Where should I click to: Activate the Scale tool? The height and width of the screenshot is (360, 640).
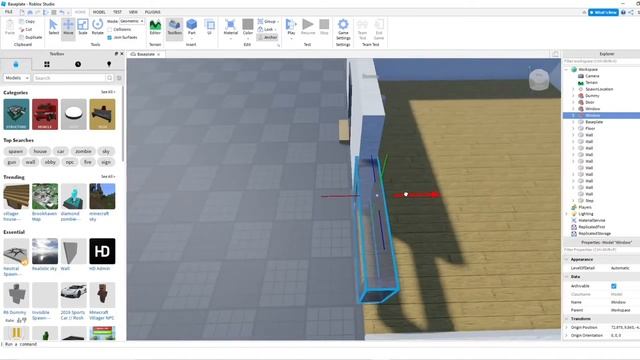[82, 27]
